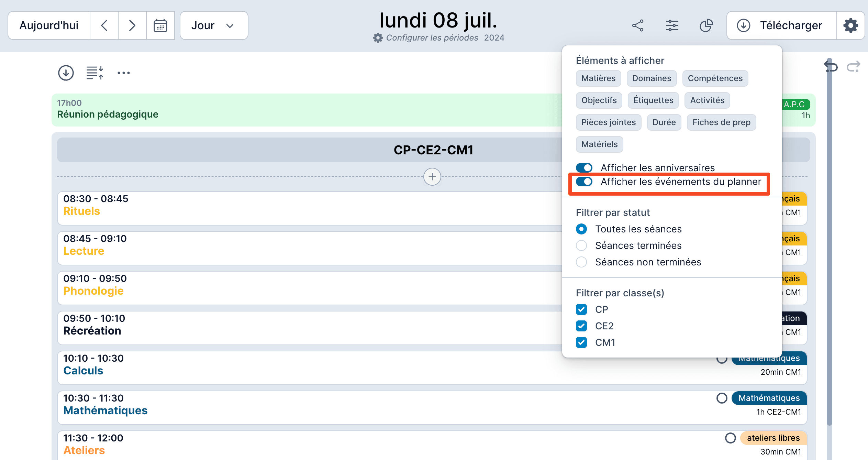This screenshot has width=868, height=460.
Task: Go to previous day with left chevron
Action: click(x=104, y=25)
